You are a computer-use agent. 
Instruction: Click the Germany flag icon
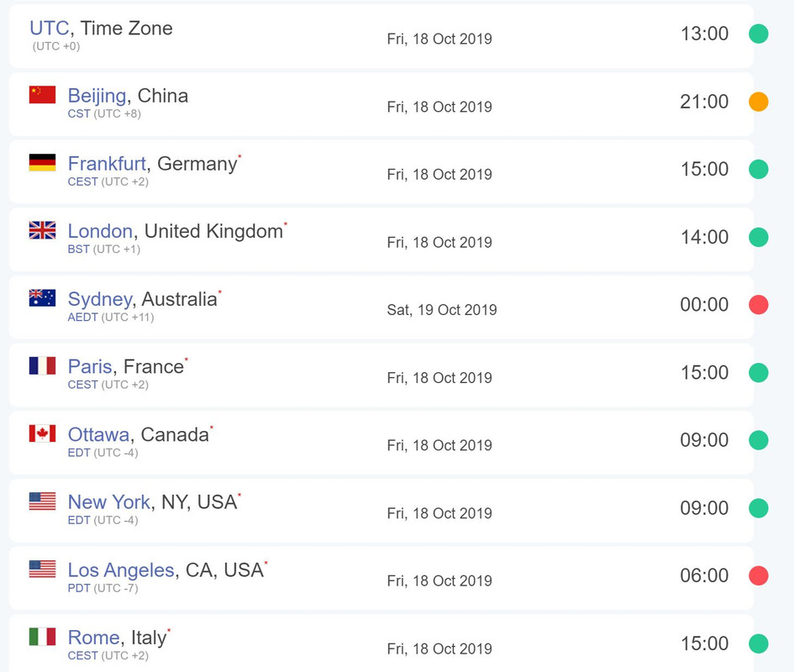point(43,163)
